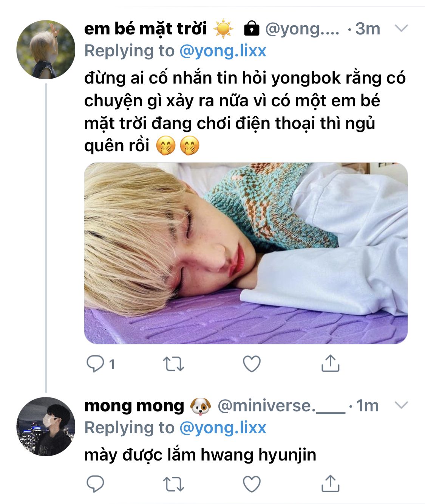Retweet mong mong's tweet
Image resolution: width=425 pixels, height=504 pixels.
click(173, 483)
